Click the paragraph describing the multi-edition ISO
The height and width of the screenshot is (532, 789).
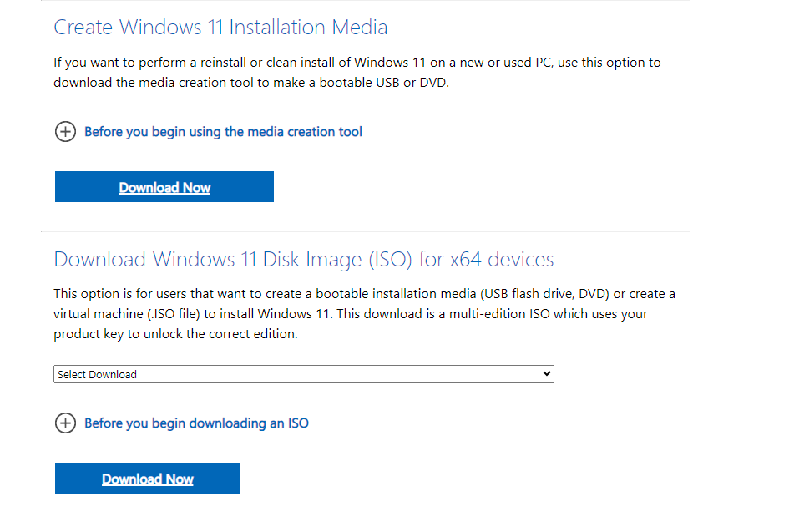[364, 314]
